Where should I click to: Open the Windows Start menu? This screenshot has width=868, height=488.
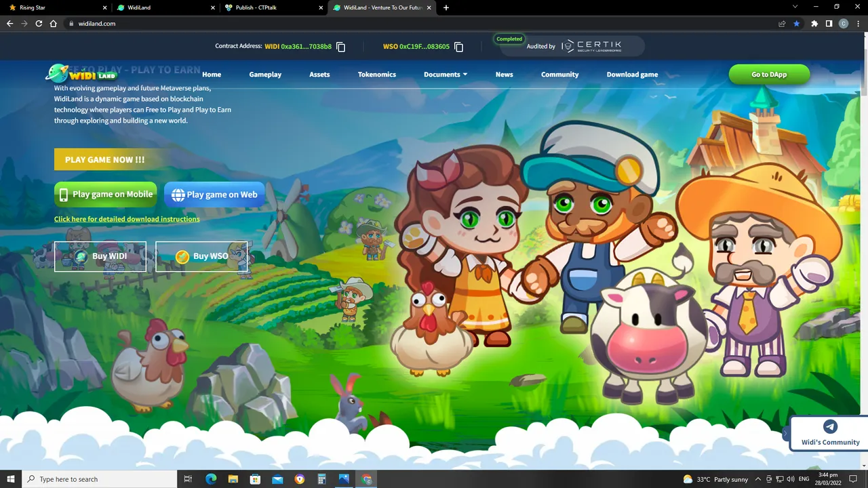pyautogui.click(x=11, y=479)
